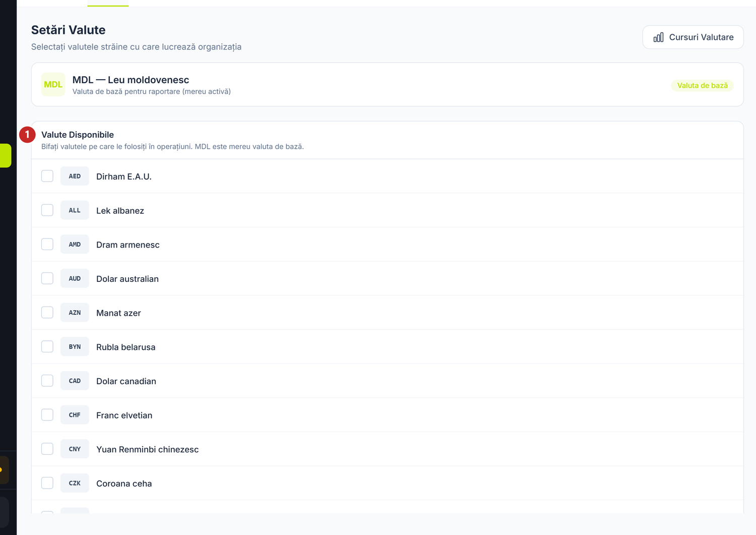Tick the CHF Franc elvetian checkbox

47,415
